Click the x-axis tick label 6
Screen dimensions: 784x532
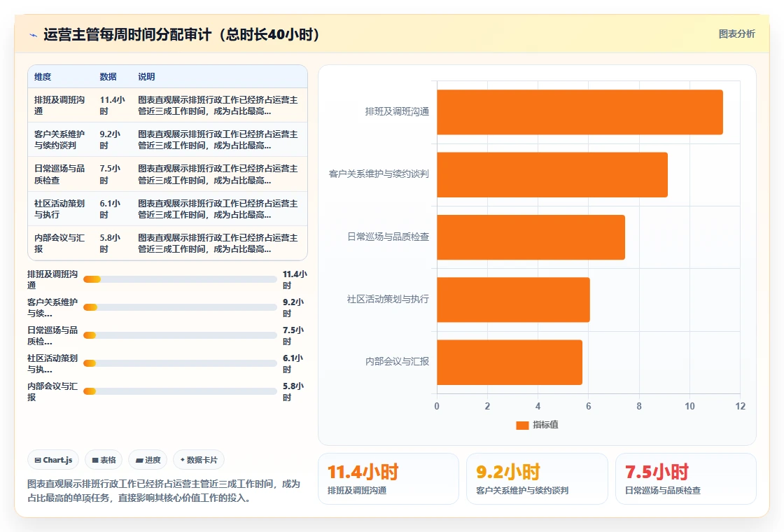[589, 407]
